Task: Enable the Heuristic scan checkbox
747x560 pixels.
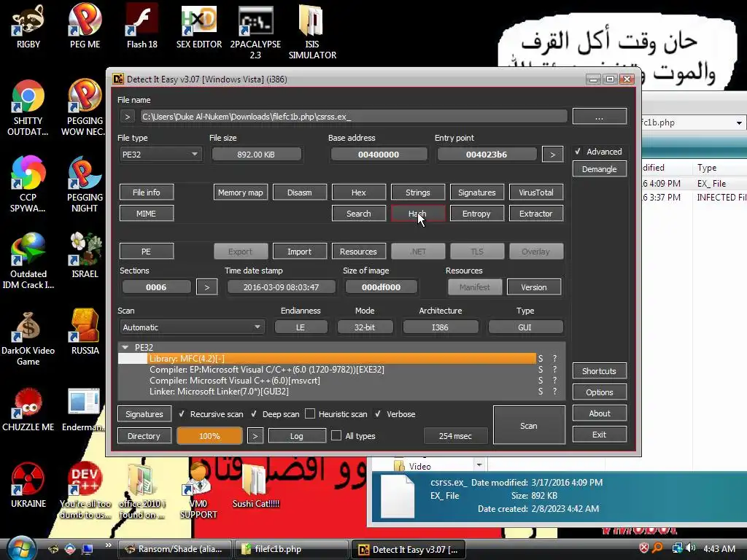Action: 310,414
